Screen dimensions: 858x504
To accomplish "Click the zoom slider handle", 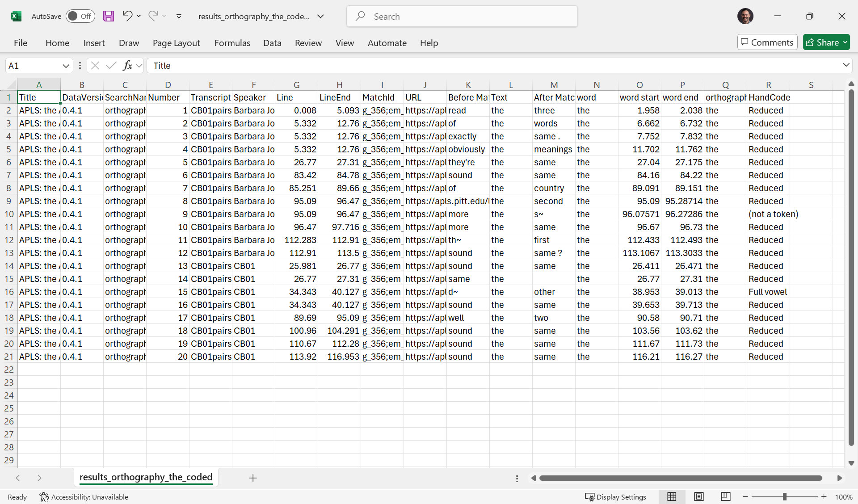I will (x=784, y=497).
